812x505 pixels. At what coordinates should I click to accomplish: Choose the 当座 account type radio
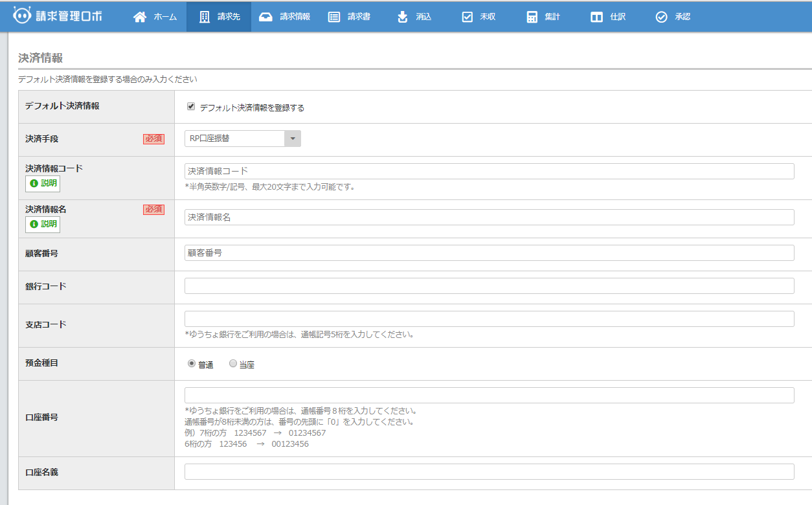point(232,363)
